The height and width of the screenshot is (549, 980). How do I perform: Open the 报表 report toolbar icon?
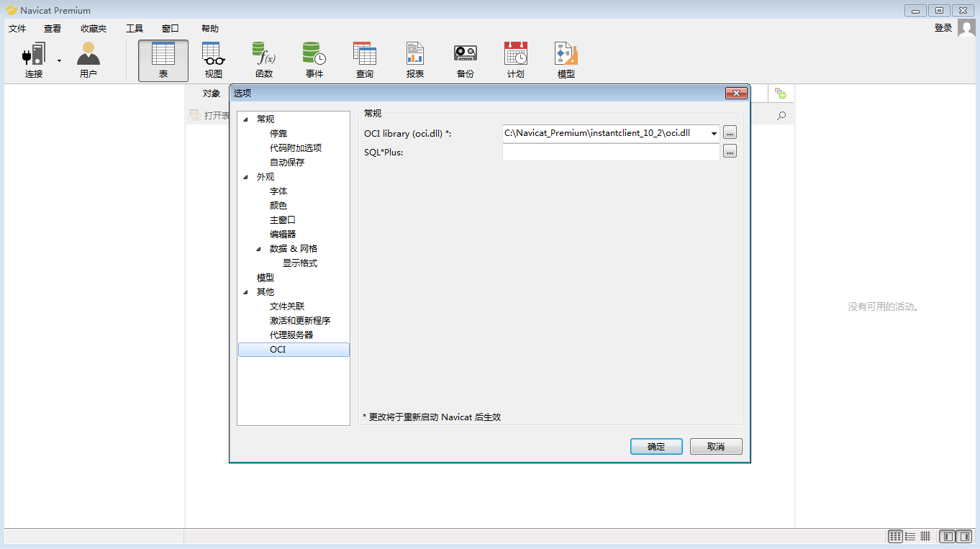[x=415, y=60]
